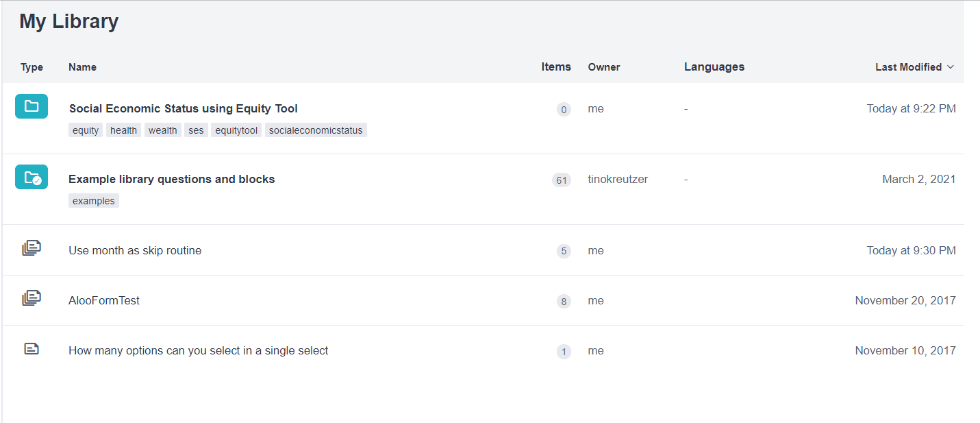The image size is (980, 423).
Task: Select the health tag
Action: (x=123, y=130)
